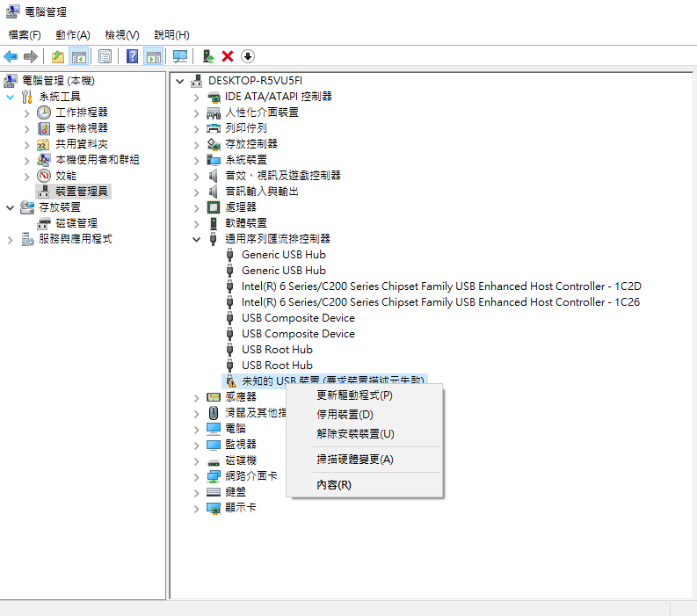Select the second USB Root Hub
This screenshot has height=616, width=697.
[277, 366]
